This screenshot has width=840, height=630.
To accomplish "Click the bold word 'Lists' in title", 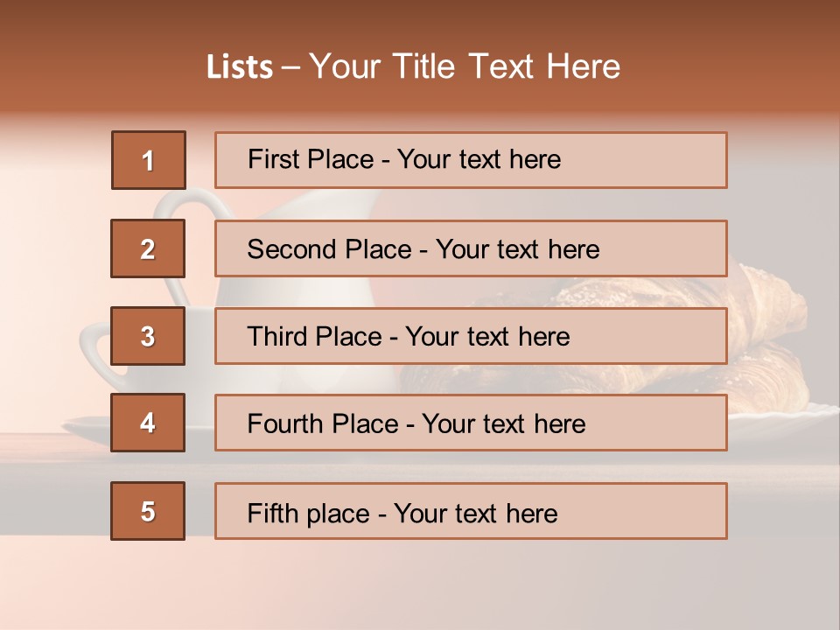I will [240, 67].
